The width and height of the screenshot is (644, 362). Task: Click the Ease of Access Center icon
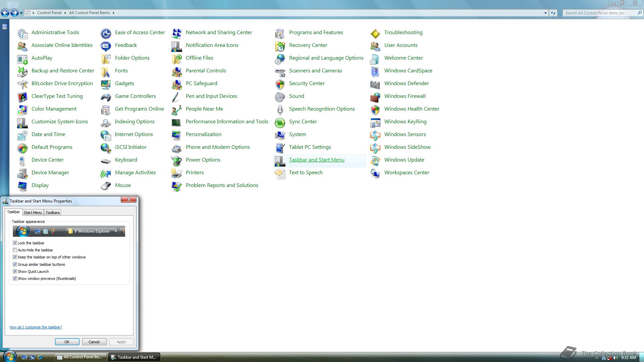pyautogui.click(x=106, y=33)
